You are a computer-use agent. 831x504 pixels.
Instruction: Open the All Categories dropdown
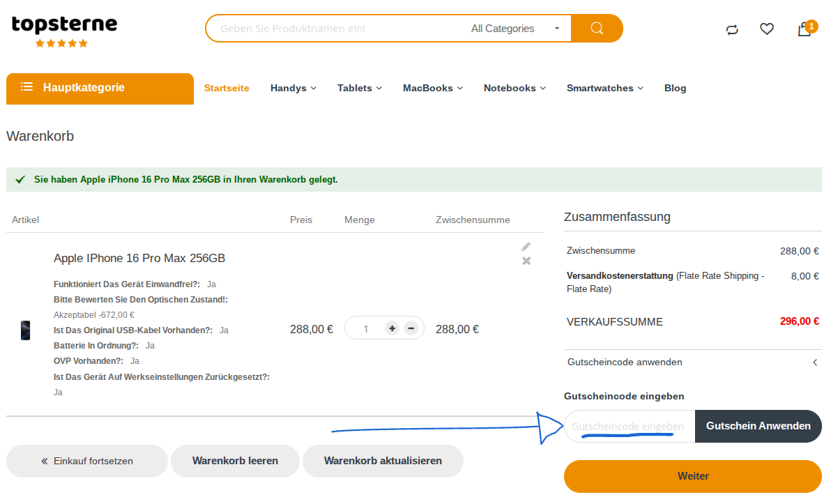[515, 29]
